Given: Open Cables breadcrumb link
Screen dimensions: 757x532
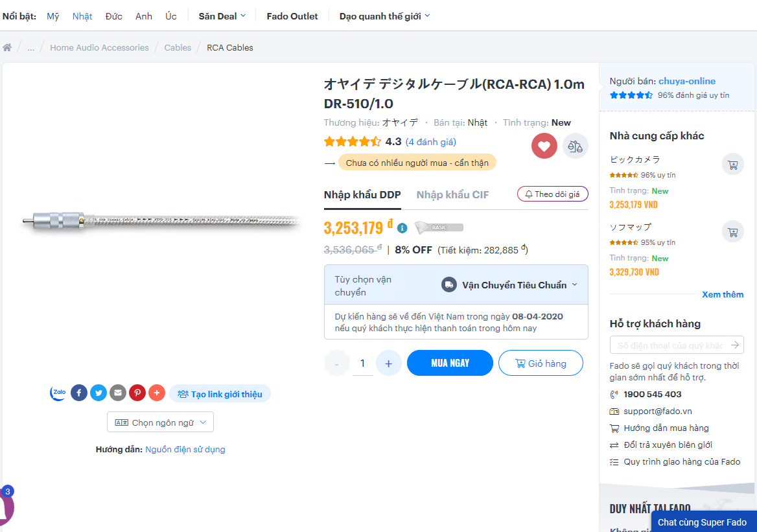Looking at the screenshot, I should tap(178, 47).
